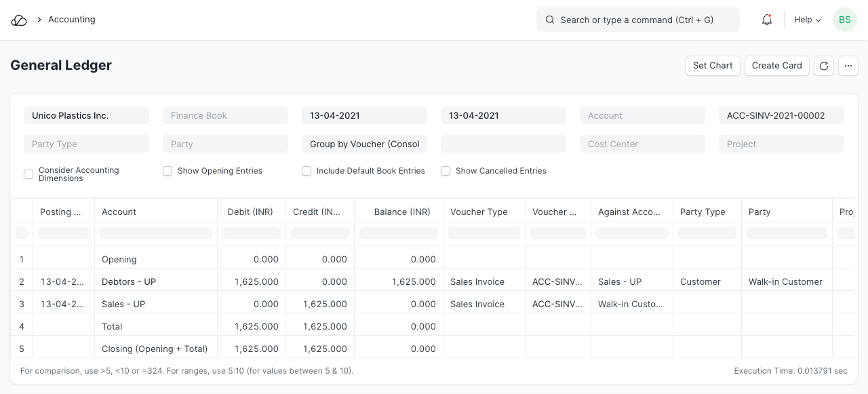
Task: Open the BS user avatar menu
Action: point(845,20)
